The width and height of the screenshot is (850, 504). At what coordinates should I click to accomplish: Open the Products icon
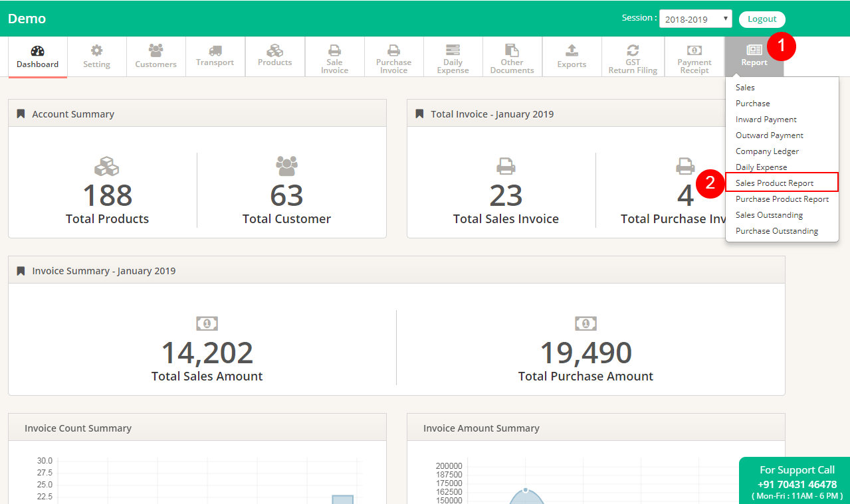click(274, 56)
